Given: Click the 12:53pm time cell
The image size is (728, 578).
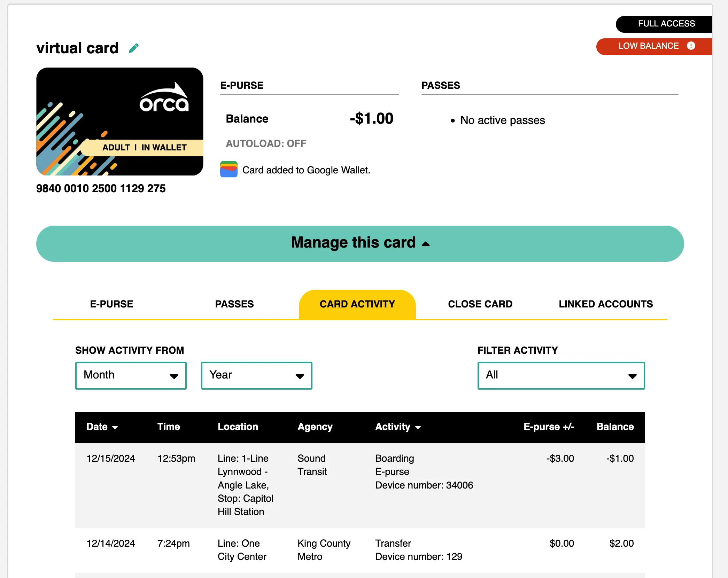Looking at the screenshot, I should click(176, 459).
